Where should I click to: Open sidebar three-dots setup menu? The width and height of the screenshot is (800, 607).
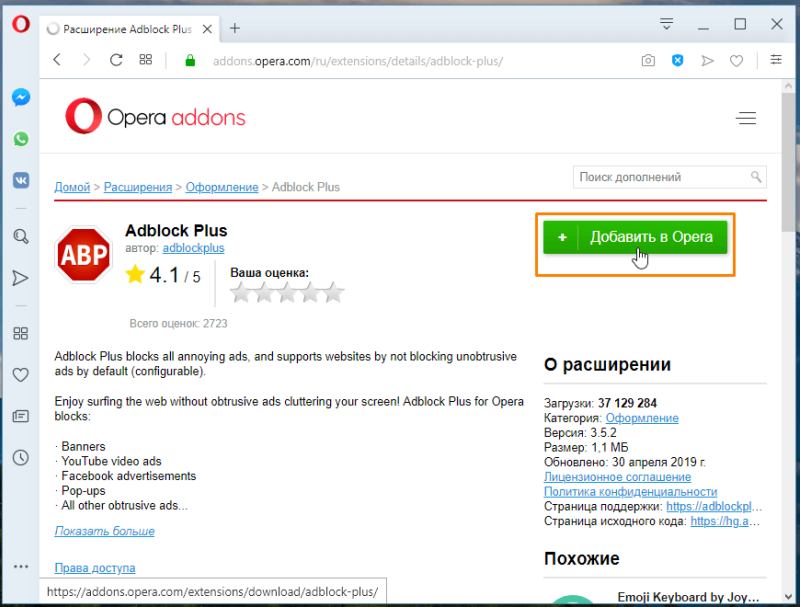coord(21,567)
